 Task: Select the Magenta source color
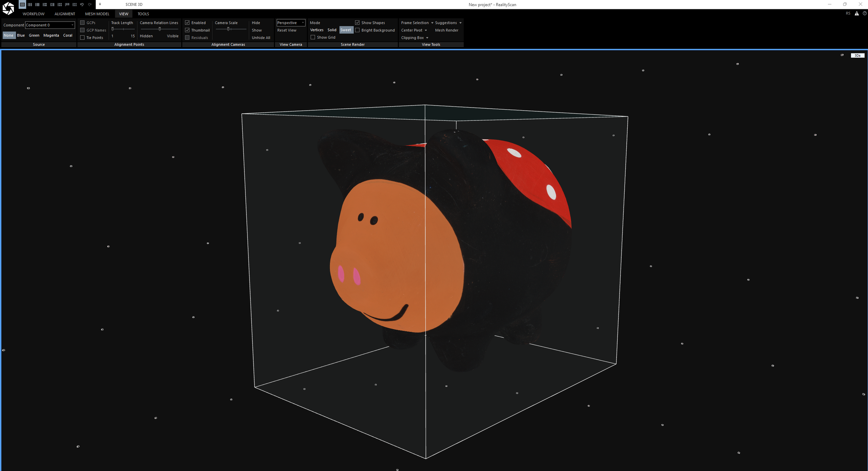coord(51,35)
